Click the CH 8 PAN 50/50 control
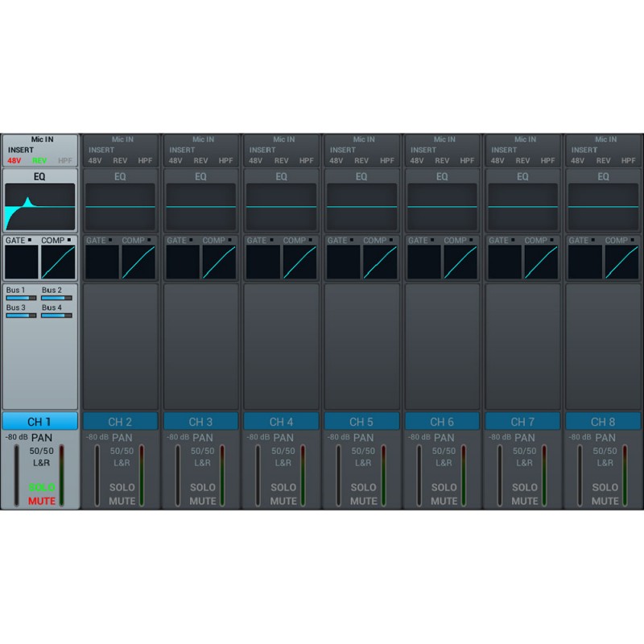The image size is (644, 644). (605, 451)
